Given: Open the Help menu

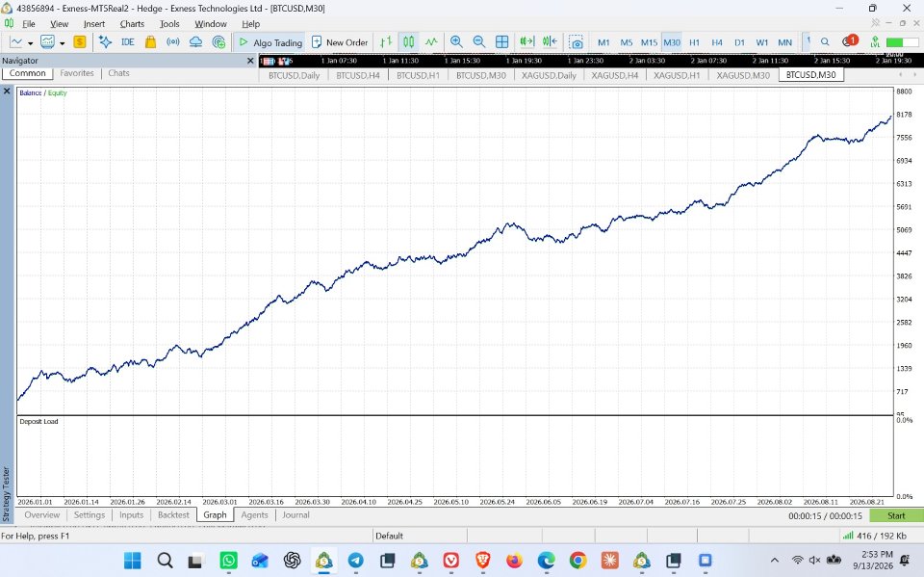Looking at the screenshot, I should coord(250,23).
